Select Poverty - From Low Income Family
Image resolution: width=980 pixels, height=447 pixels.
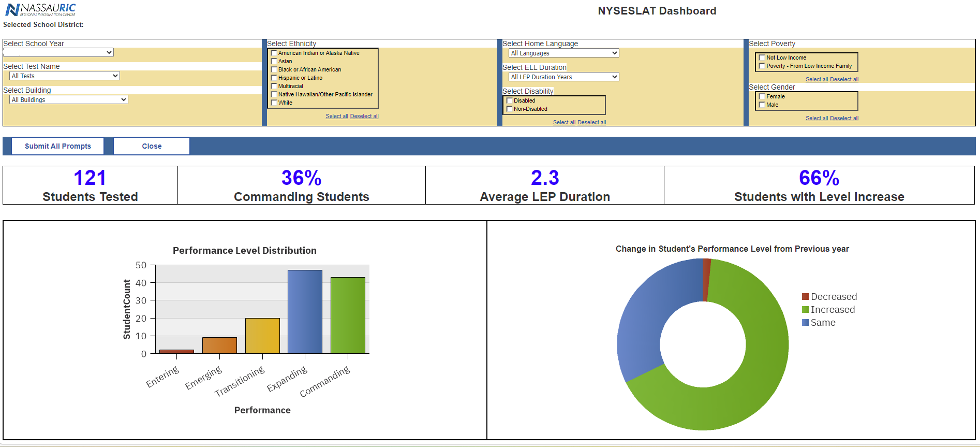tap(762, 66)
